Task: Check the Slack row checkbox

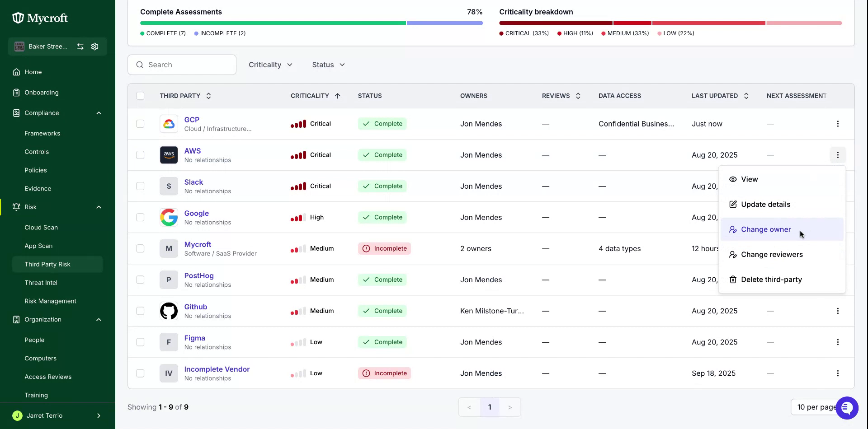Action: (140, 186)
